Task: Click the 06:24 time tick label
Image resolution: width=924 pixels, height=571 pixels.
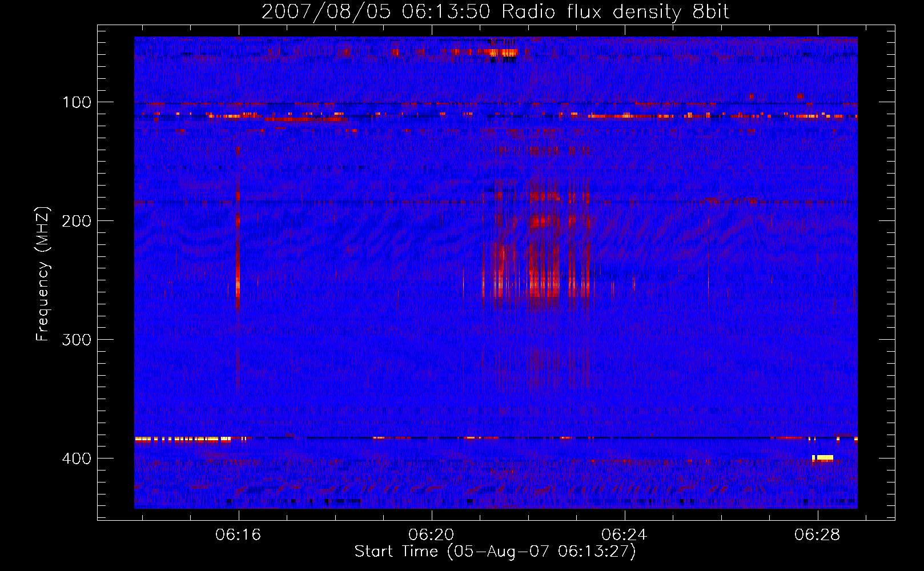Action: 624,534
